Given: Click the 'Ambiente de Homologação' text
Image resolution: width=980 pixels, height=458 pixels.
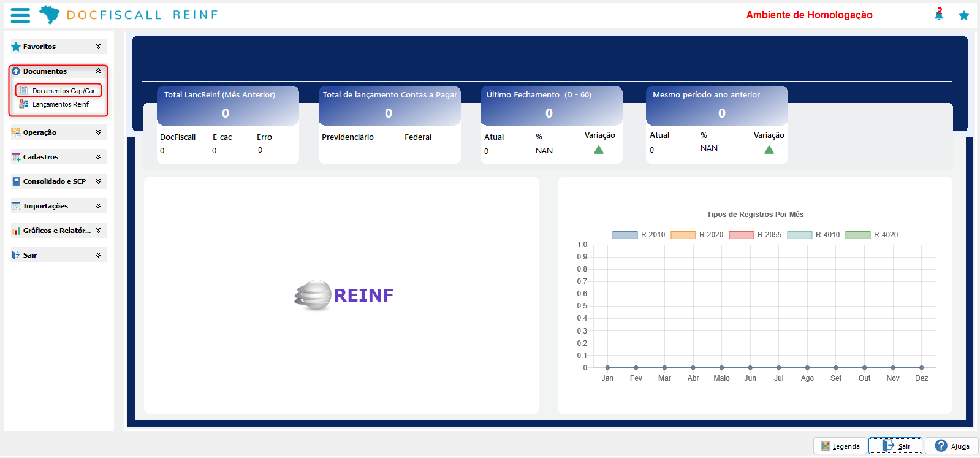Looking at the screenshot, I should 809,15.
